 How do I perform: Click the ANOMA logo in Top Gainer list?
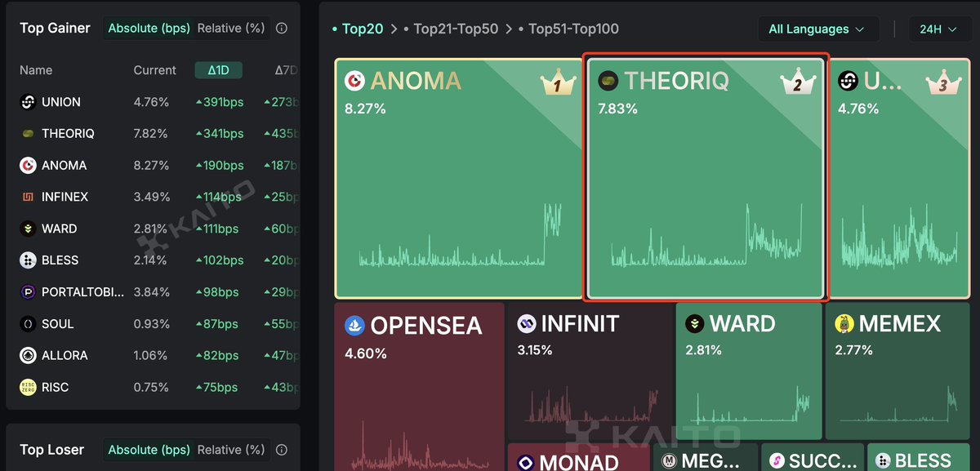click(x=29, y=166)
